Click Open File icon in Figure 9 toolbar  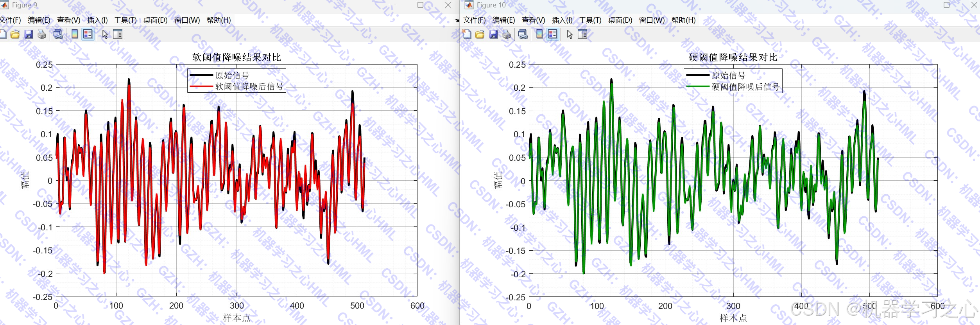pos(15,34)
